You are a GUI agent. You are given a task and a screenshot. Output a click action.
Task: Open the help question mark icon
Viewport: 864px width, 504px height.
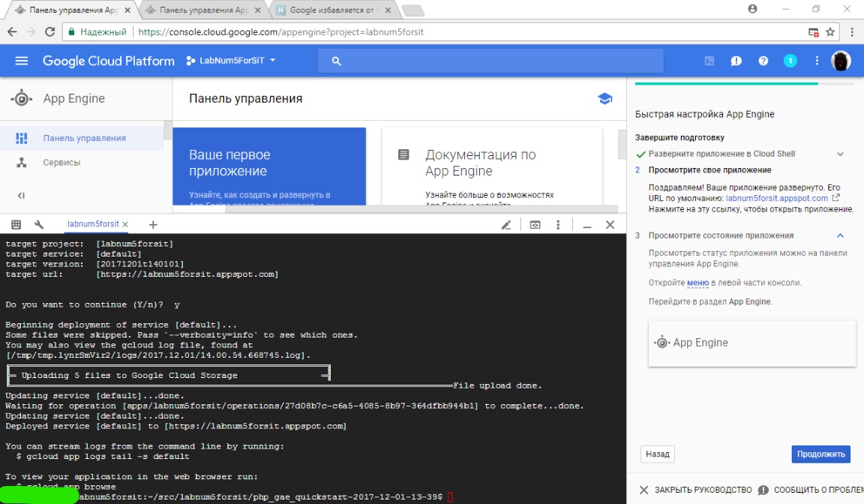point(763,61)
